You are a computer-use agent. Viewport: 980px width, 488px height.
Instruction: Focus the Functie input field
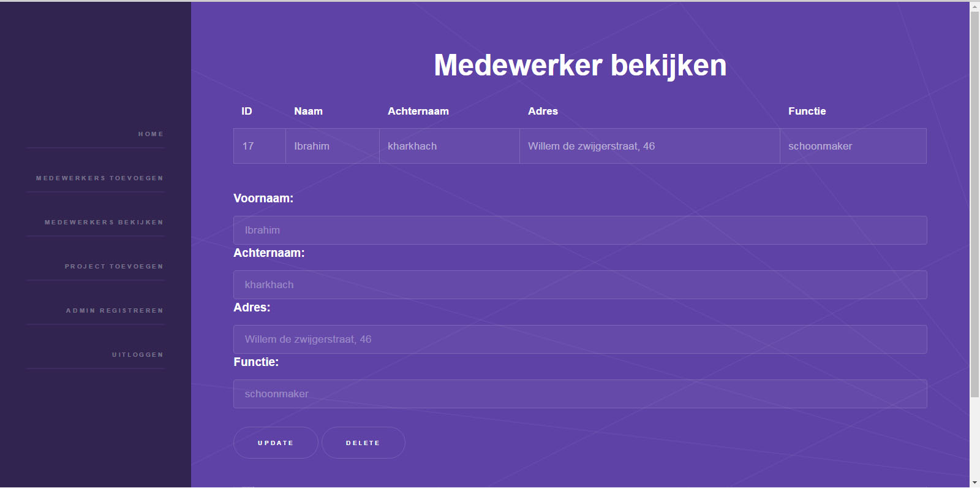click(x=580, y=394)
